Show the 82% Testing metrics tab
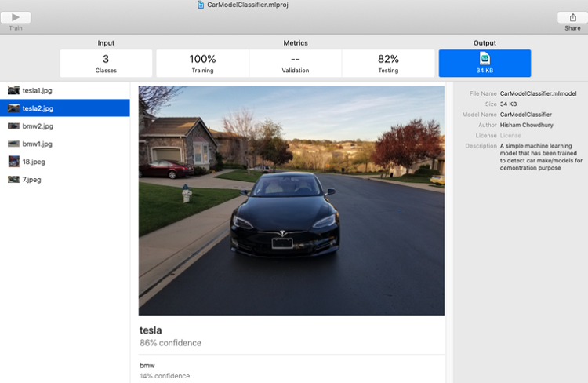 point(388,64)
